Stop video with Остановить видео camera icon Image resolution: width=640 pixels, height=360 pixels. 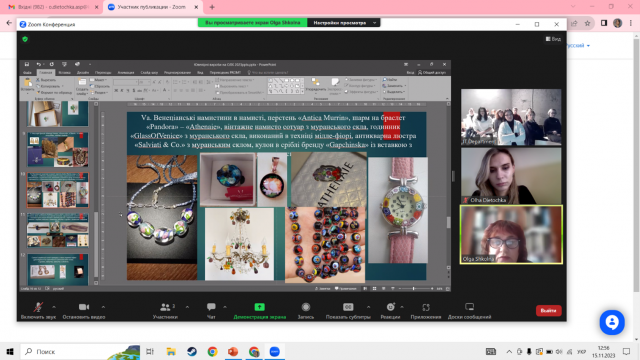[84, 307]
